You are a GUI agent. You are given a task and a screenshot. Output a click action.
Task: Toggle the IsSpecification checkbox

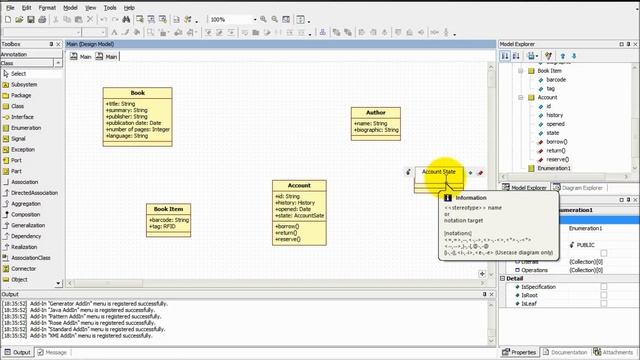point(604,287)
